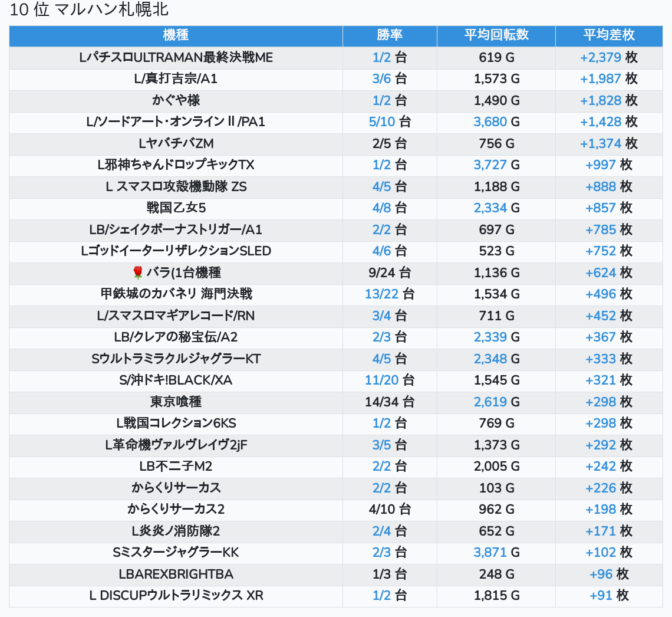Click the 619 G average spins value
The image size is (672, 617).
point(496,57)
